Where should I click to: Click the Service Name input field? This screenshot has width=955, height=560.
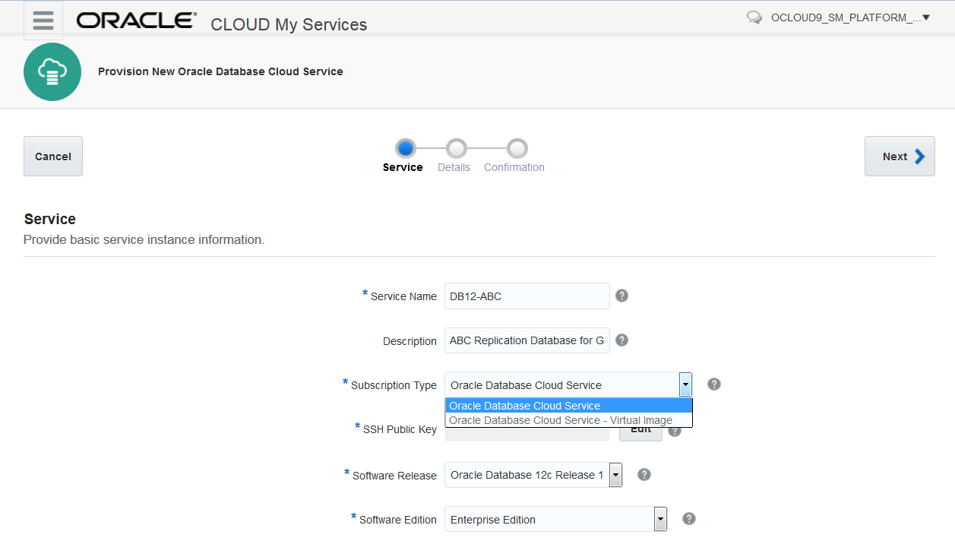(527, 296)
